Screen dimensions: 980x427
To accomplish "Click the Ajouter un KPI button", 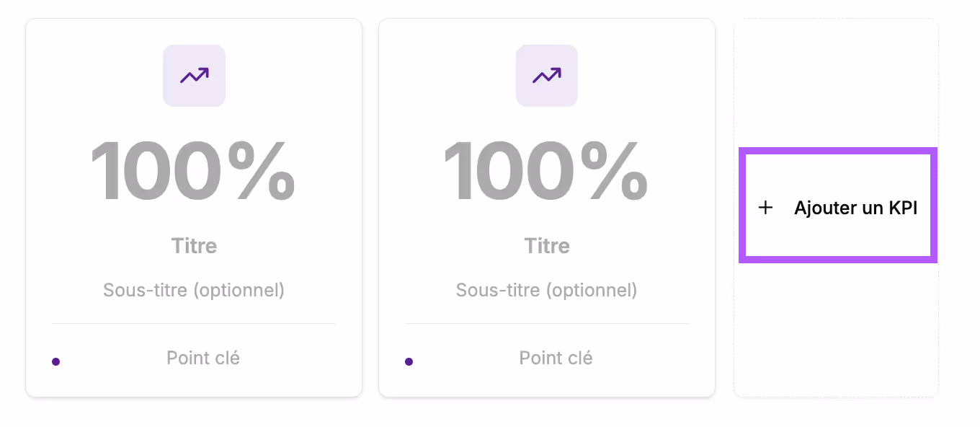I will point(837,206).
